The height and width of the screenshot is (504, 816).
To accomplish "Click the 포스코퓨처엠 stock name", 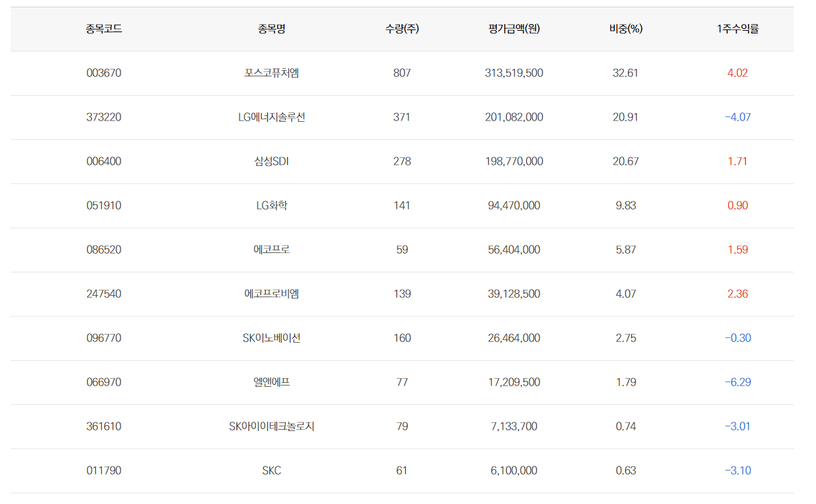I will click(x=272, y=73).
